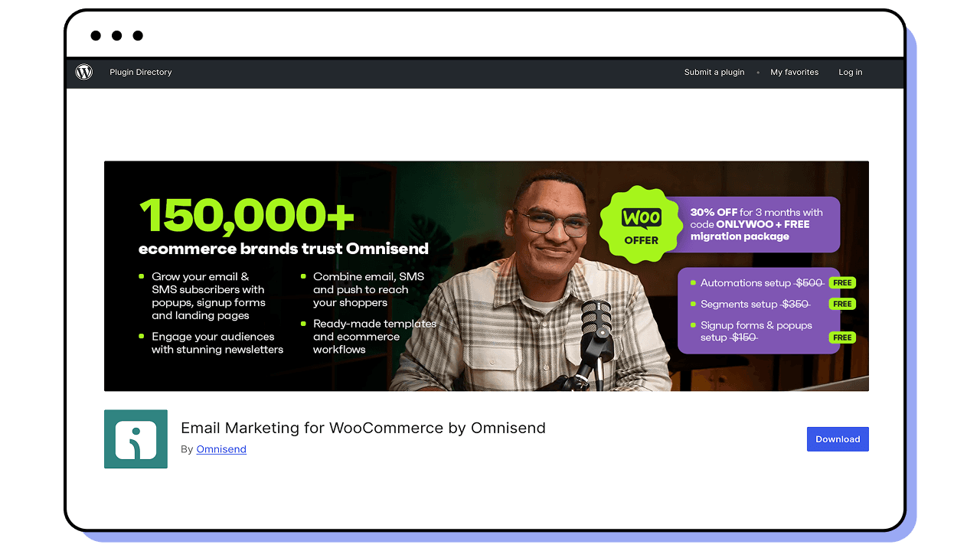Click the third black dot in window header
The height and width of the screenshot is (551, 980).
(x=138, y=35)
